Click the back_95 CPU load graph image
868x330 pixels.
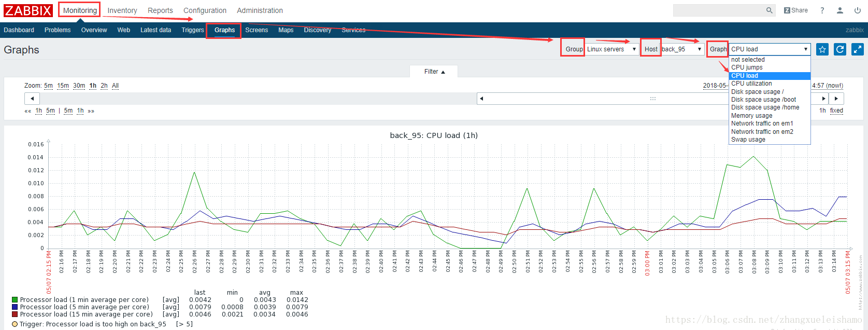click(x=434, y=228)
